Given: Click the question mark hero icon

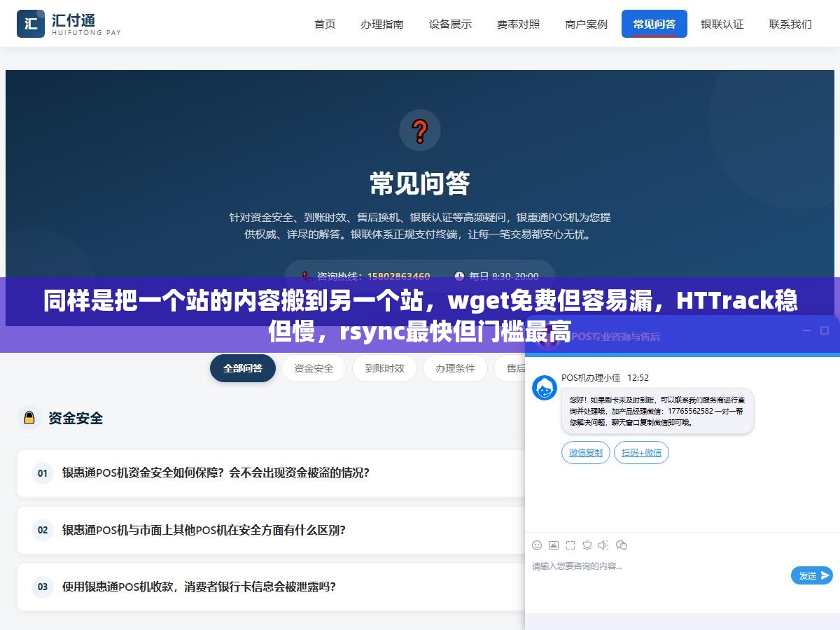Looking at the screenshot, I should (x=420, y=131).
